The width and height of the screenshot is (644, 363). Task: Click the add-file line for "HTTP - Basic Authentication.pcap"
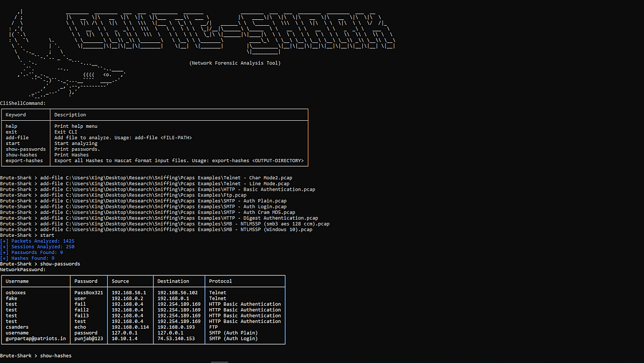coord(158,189)
